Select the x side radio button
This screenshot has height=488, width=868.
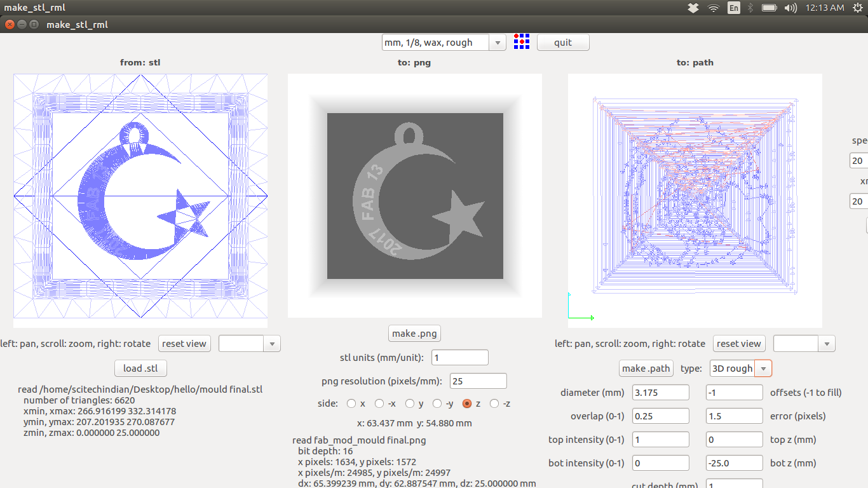[351, 403]
